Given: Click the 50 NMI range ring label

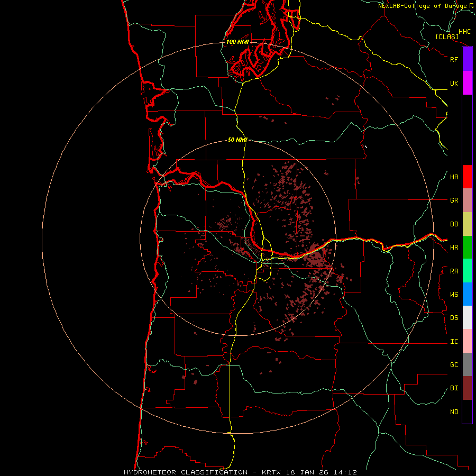Looking at the screenshot, I should [x=237, y=140].
